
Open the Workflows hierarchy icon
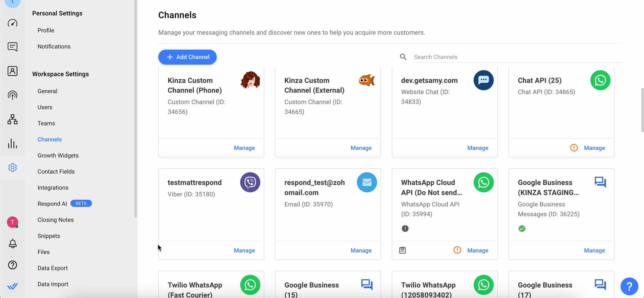[13, 119]
